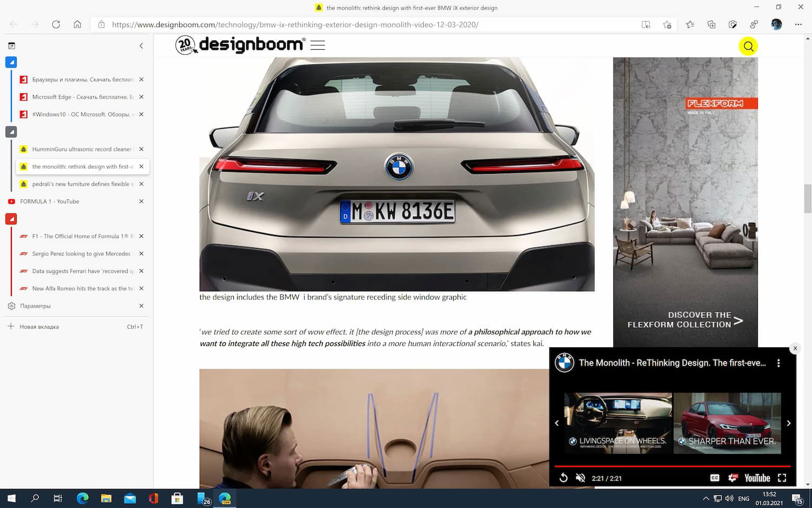Open video quality settings gear
812x508 pixels.
pos(732,478)
